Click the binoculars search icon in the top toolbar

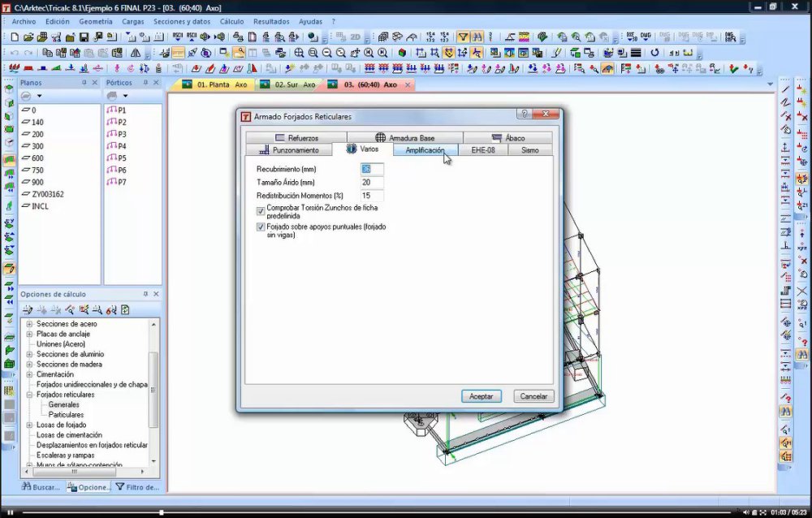pyautogui.click(x=477, y=37)
